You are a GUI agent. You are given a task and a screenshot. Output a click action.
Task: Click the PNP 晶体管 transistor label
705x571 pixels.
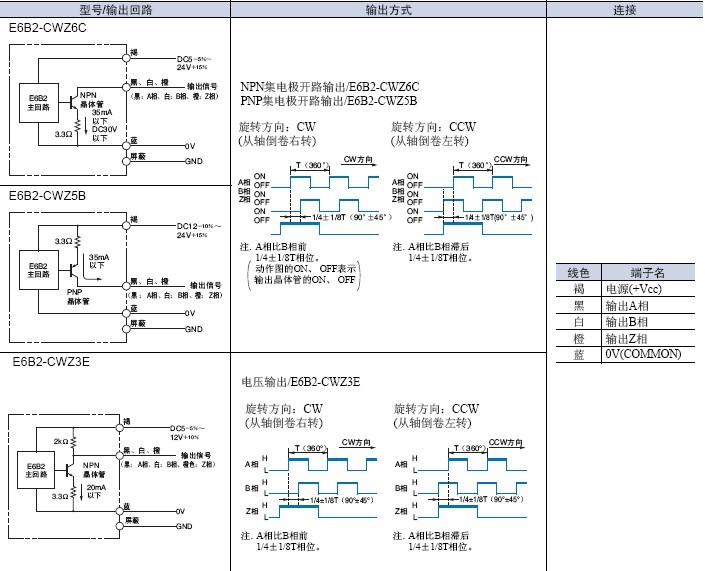pyautogui.click(x=78, y=296)
